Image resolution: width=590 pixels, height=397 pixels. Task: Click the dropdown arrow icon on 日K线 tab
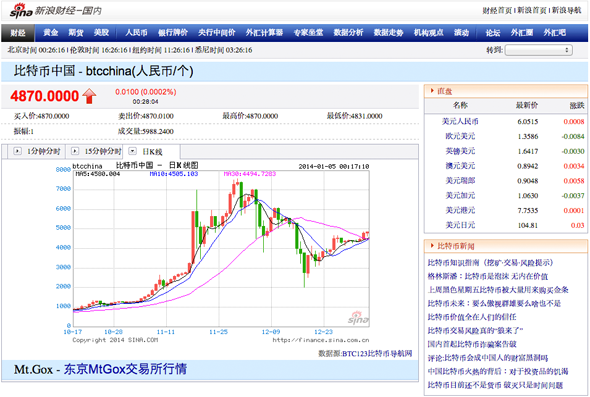(x=132, y=151)
